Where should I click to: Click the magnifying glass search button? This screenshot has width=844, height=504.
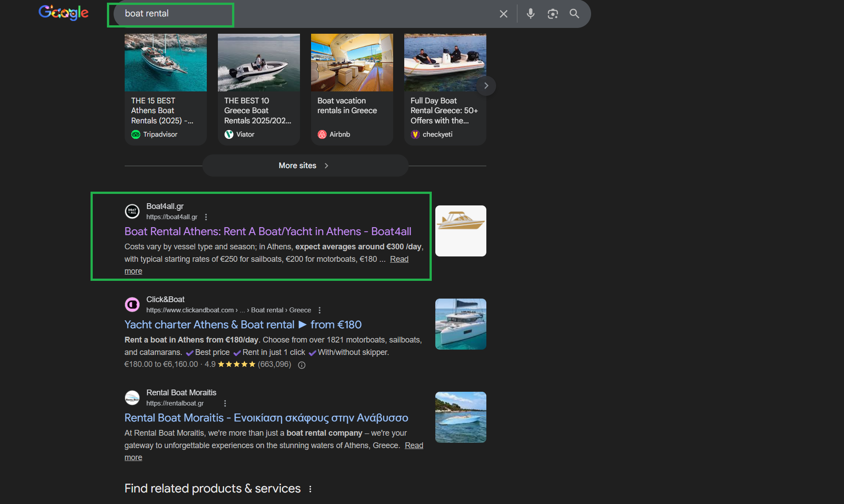point(574,14)
